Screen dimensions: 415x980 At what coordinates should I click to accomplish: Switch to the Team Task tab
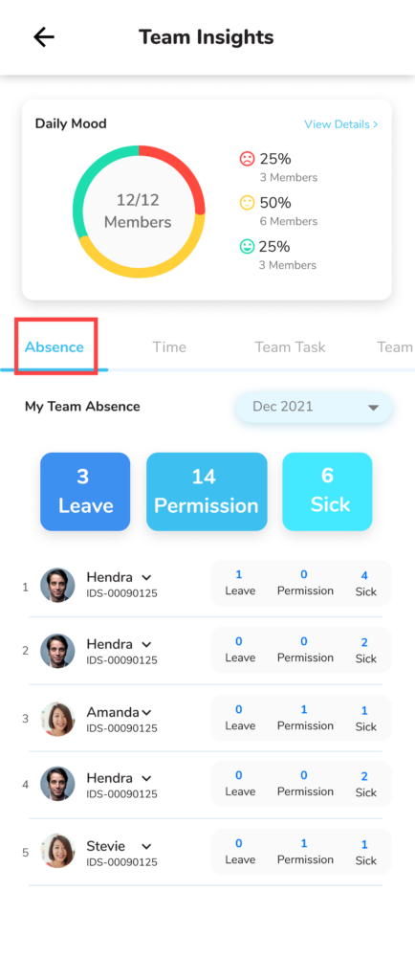pyautogui.click(x=290, y=346)
